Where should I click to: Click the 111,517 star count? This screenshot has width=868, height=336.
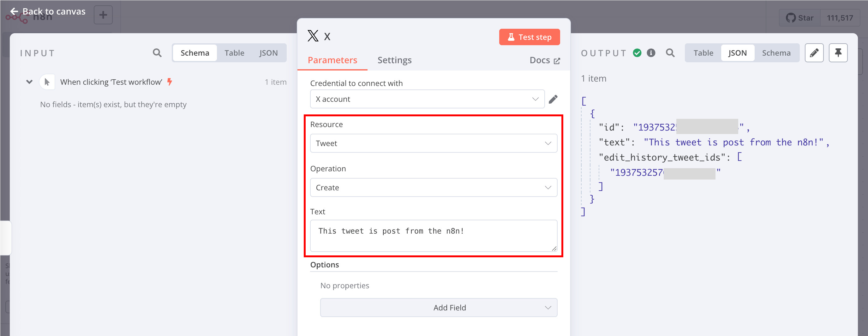[x=840, y=18]
